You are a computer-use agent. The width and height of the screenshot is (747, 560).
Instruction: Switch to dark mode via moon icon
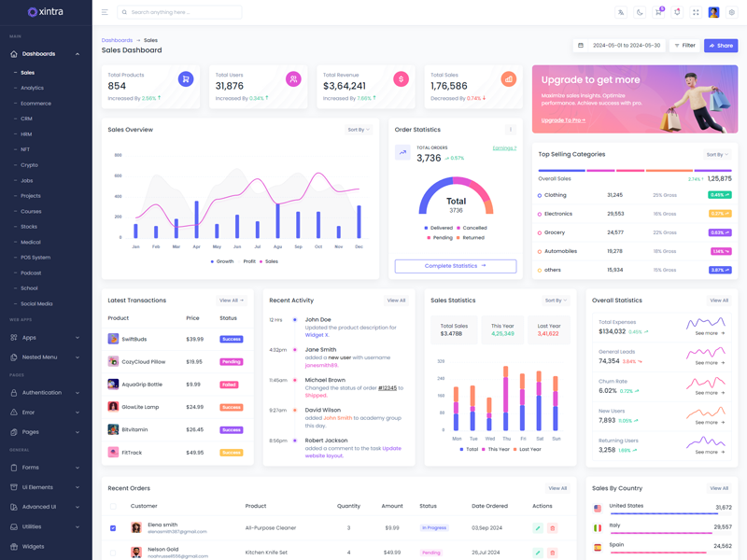pyautogui.click(x=640, y=12)
